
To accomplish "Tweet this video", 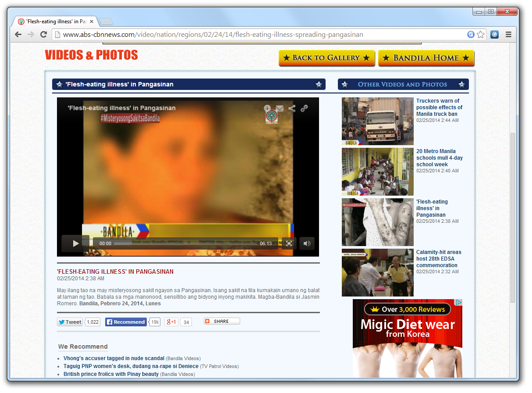I will click(70, 322).
